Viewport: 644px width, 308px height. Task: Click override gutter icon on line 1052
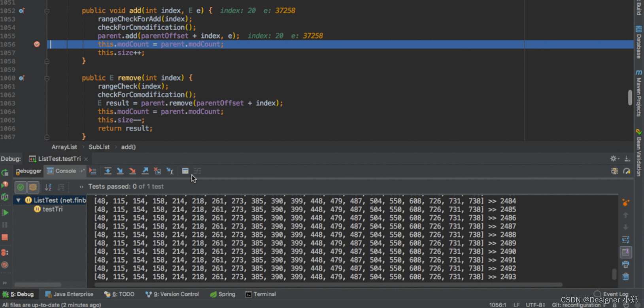pos(22,11)
